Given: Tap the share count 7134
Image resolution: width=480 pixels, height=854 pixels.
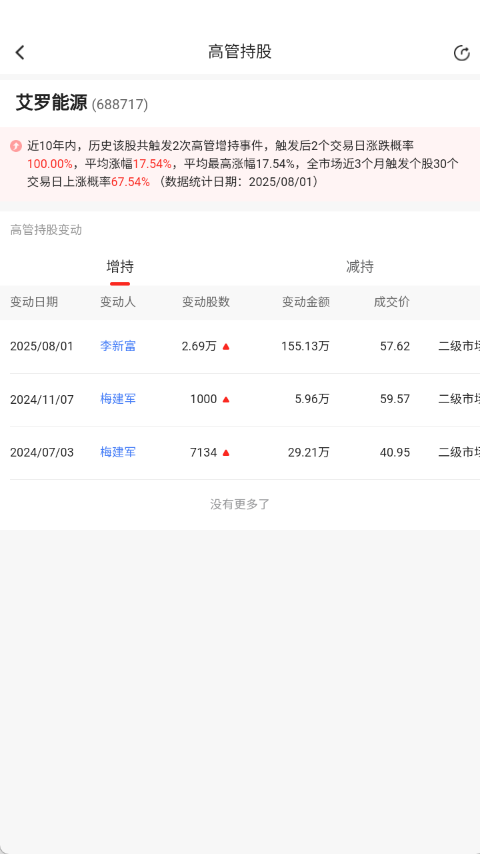Looking at the screenshot, I should tap(203, 453).
